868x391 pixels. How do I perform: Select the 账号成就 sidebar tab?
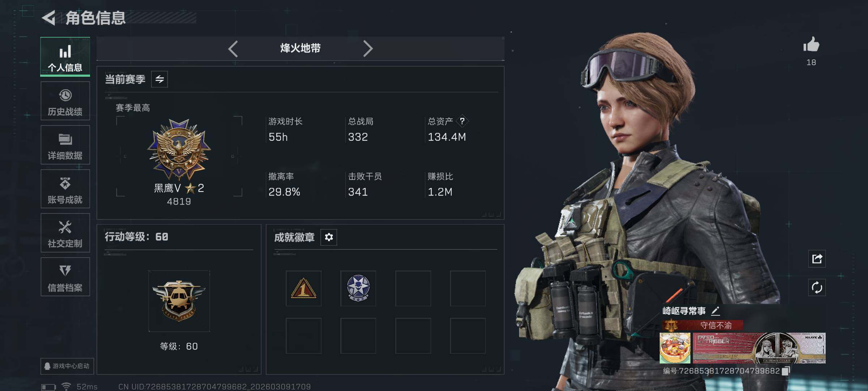(65, 189)
